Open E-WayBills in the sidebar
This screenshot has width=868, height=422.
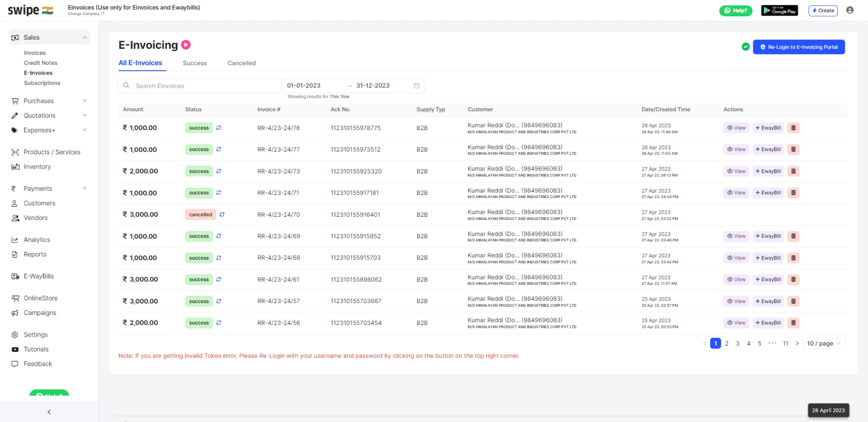tap(39, 276)
